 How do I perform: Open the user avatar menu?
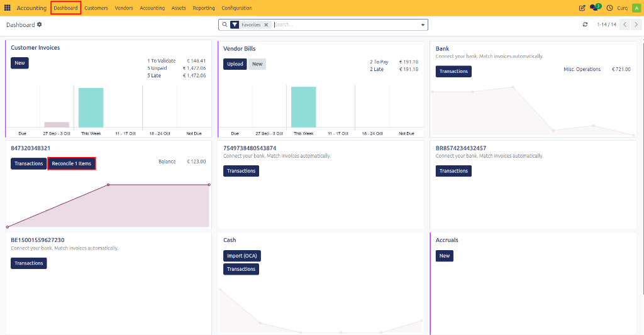tap(636, 8)
